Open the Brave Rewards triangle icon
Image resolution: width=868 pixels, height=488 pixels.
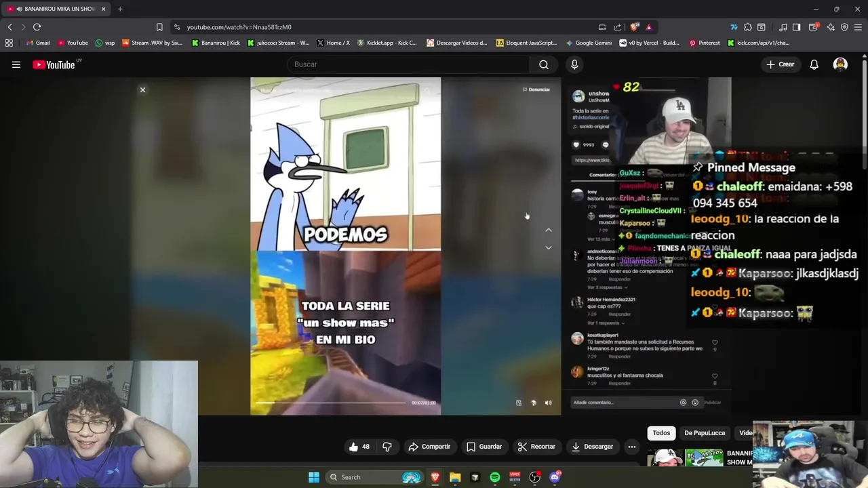click(x=649, y=27)
